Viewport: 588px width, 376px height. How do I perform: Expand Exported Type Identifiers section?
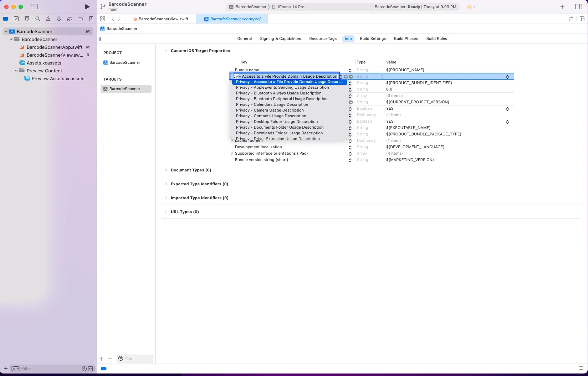[x=166, y=184]
